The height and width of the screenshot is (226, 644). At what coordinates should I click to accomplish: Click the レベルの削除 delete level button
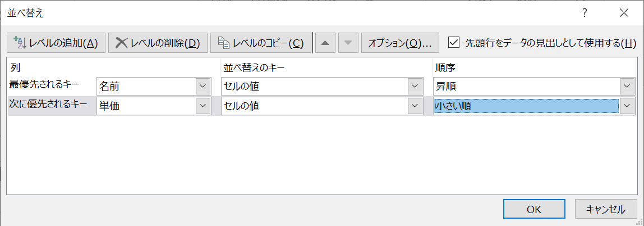pyautogui.click(x=158, y=43)
